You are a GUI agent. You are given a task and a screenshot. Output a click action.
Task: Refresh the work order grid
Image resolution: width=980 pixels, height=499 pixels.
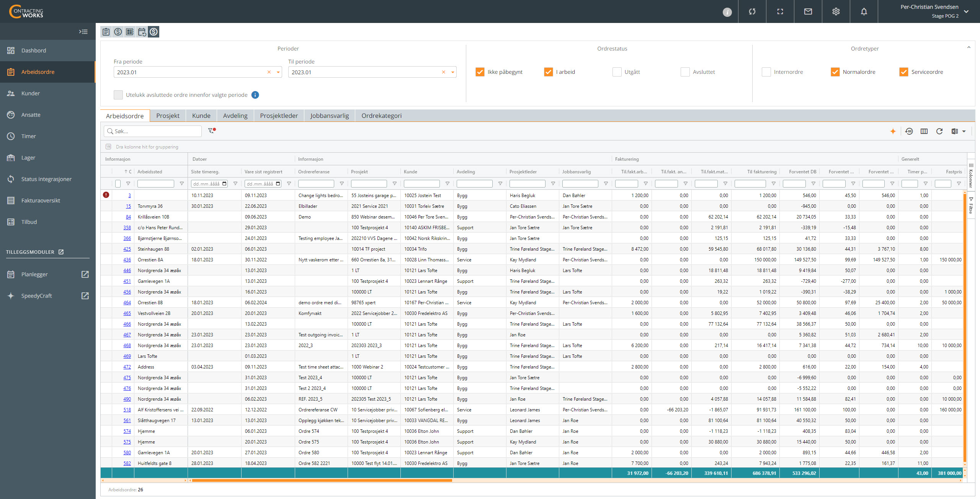pyautogui.click(x=939, y=131)
